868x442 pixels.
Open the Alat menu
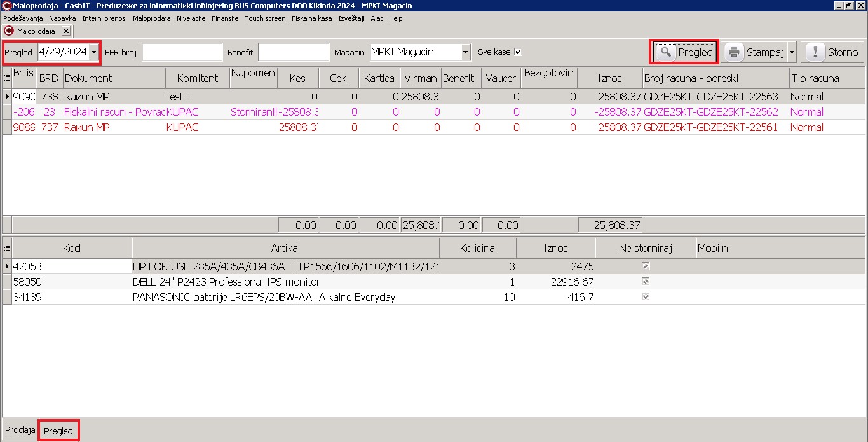coord(377,18)
